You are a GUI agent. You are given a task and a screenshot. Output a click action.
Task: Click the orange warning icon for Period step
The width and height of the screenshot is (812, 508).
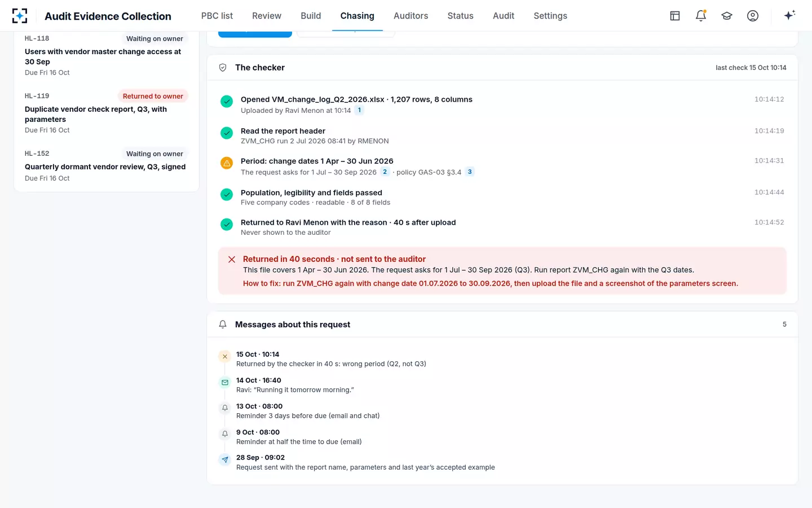click(227, 163)
